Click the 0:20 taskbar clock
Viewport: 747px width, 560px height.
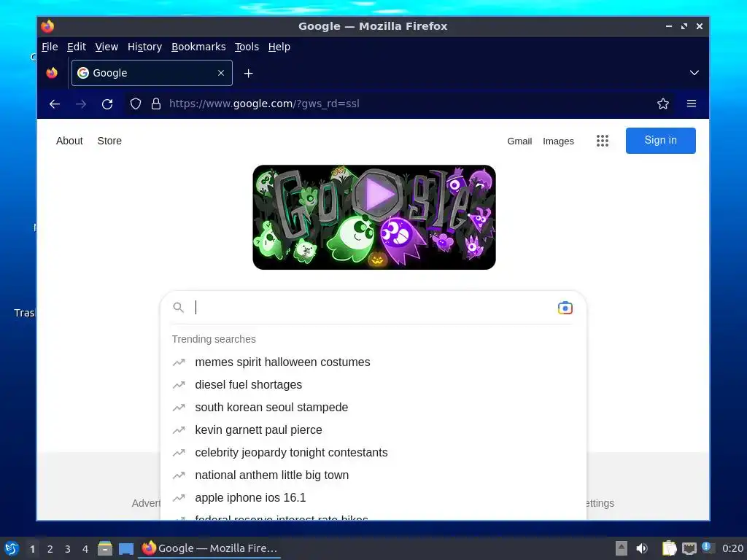tap(732, 548)
